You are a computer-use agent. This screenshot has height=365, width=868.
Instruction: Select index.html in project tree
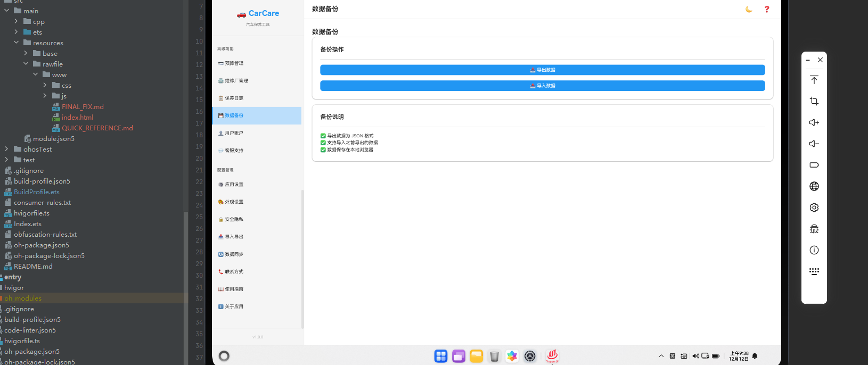click(x=77, y=118)
